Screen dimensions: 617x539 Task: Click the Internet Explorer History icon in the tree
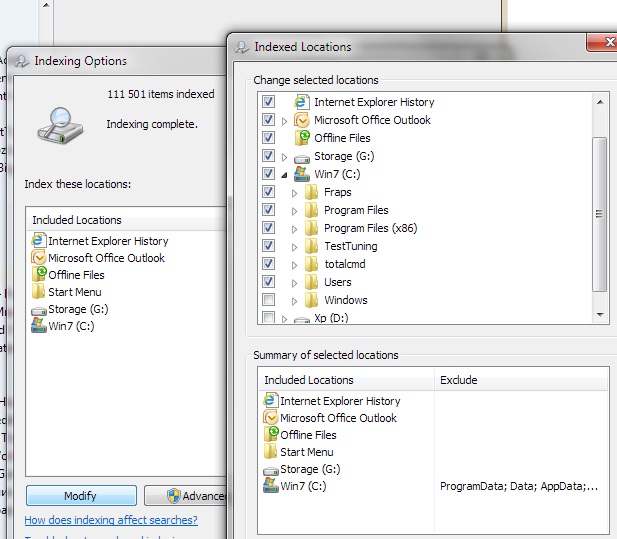point(301,102)
